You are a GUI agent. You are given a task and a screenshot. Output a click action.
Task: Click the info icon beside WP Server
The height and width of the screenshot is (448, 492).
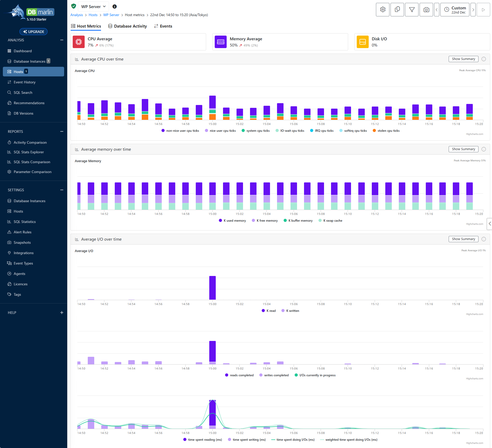[114, 6]
